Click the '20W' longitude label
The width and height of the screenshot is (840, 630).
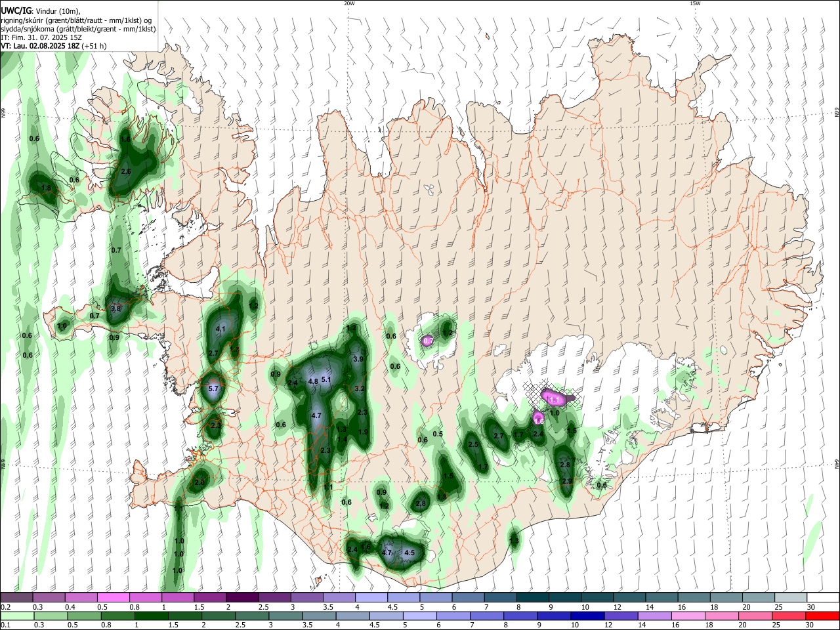350,3
